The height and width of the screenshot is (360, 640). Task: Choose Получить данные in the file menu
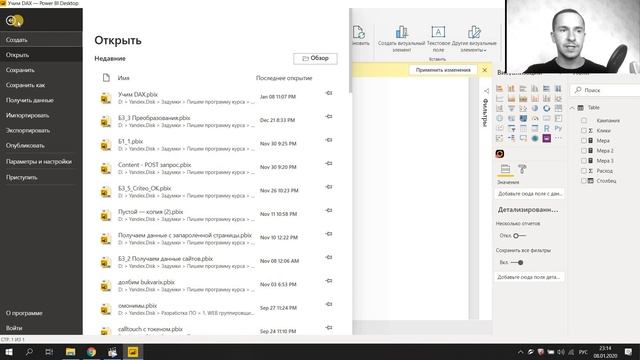click(x=41, y=100)
